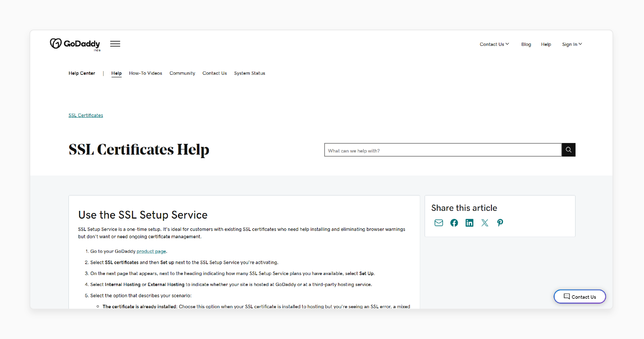Click the SSL Certificates breadcrumb link
This screenshot has height=339, width=644.
coord(86,115)
